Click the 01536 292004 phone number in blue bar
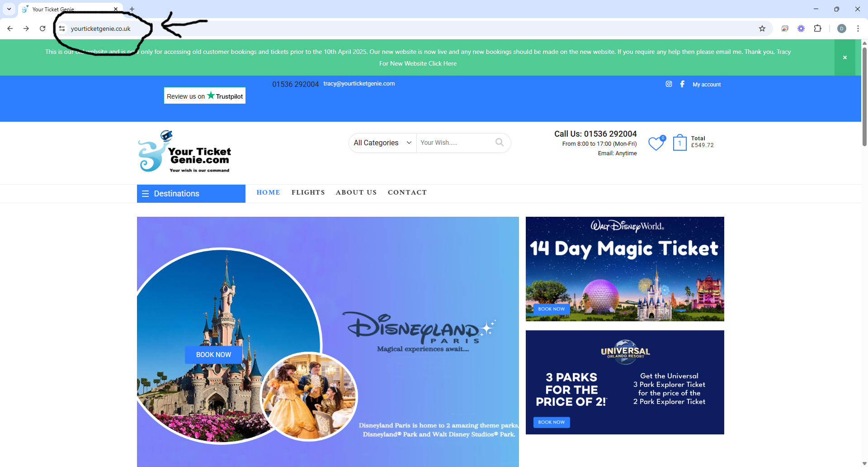This screenshot has width=868, height=467. coord(295,84)
